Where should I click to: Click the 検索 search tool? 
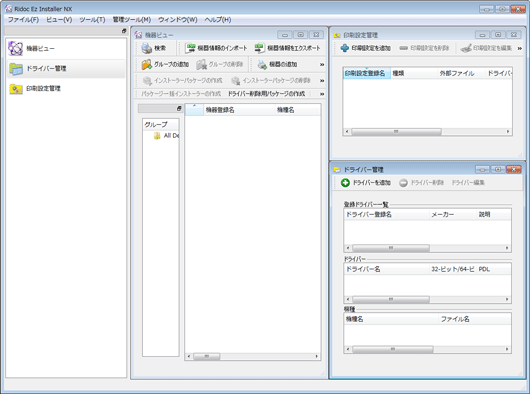point(154,48)
